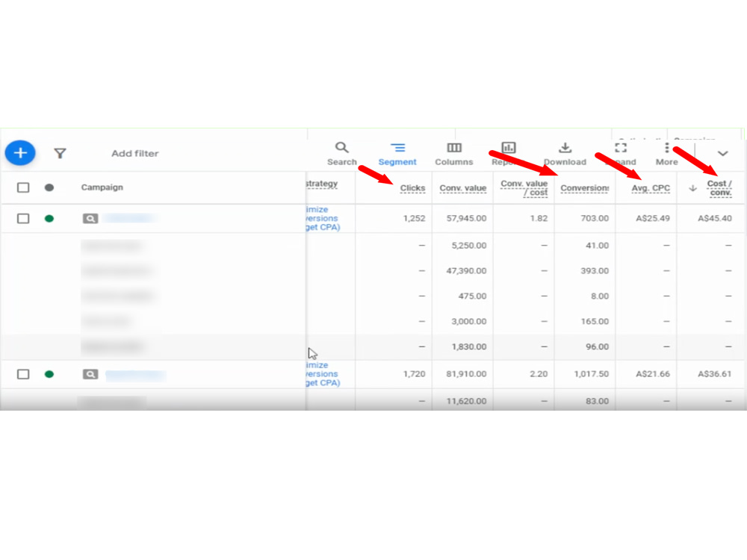Sort by Avg. CPC column header
Screen dimensions: 747x560
(651, 188)
